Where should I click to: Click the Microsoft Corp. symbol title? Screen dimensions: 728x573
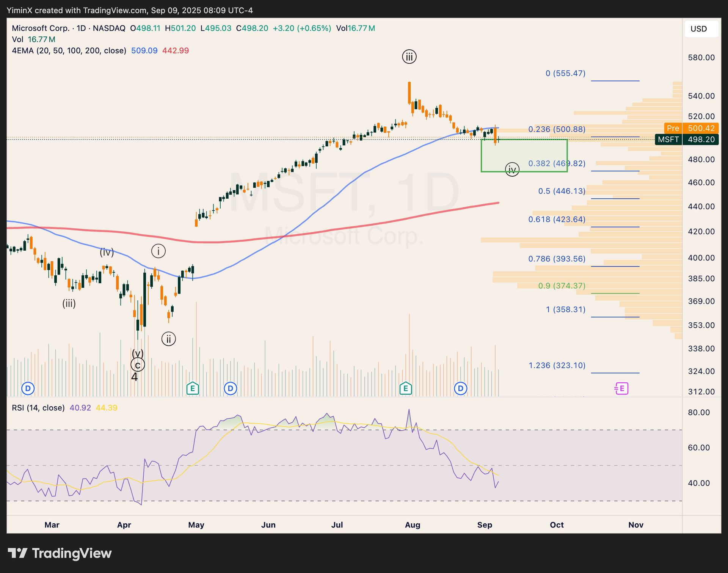point(41,28)
